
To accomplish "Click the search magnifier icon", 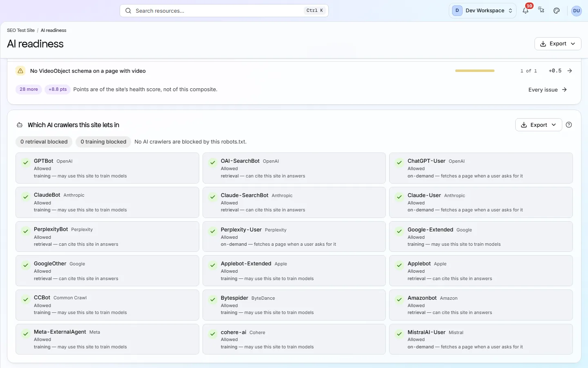I will coord(128,11).
